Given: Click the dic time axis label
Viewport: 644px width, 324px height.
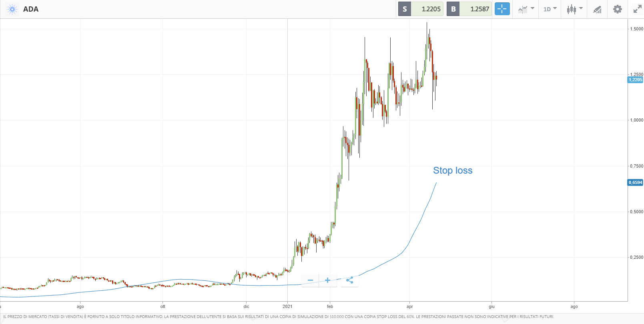Looking at the screenshot, I should [x=246, y=307].
